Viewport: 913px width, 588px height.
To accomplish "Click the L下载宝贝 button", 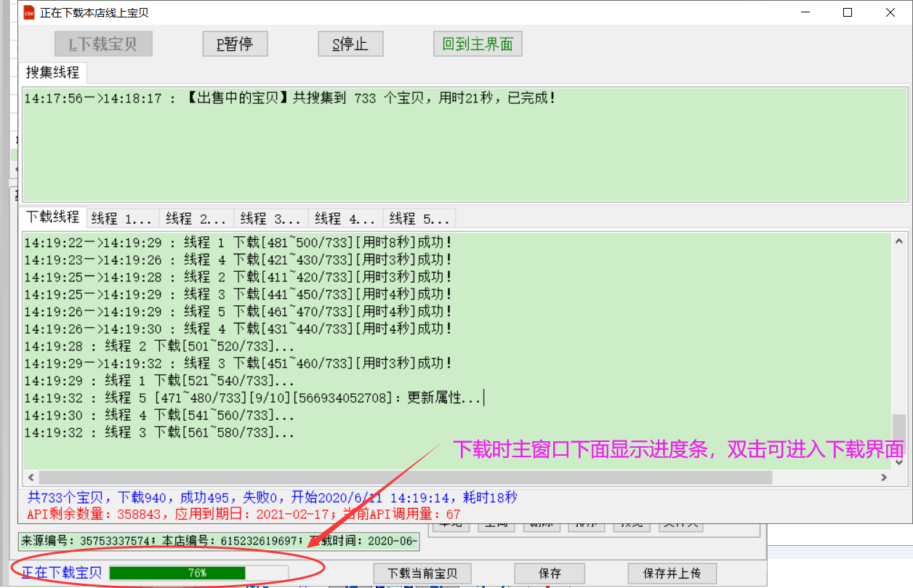I will [x=103, y=44].
